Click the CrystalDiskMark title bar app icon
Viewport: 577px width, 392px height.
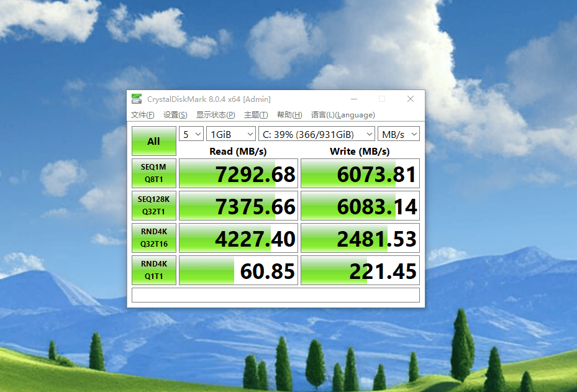(137, 99)
